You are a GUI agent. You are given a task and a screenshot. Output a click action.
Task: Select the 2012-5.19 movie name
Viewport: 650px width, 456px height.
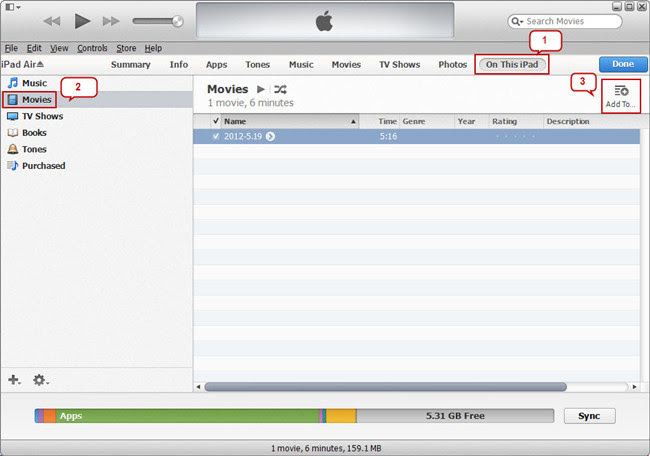(x=243, y=136)
